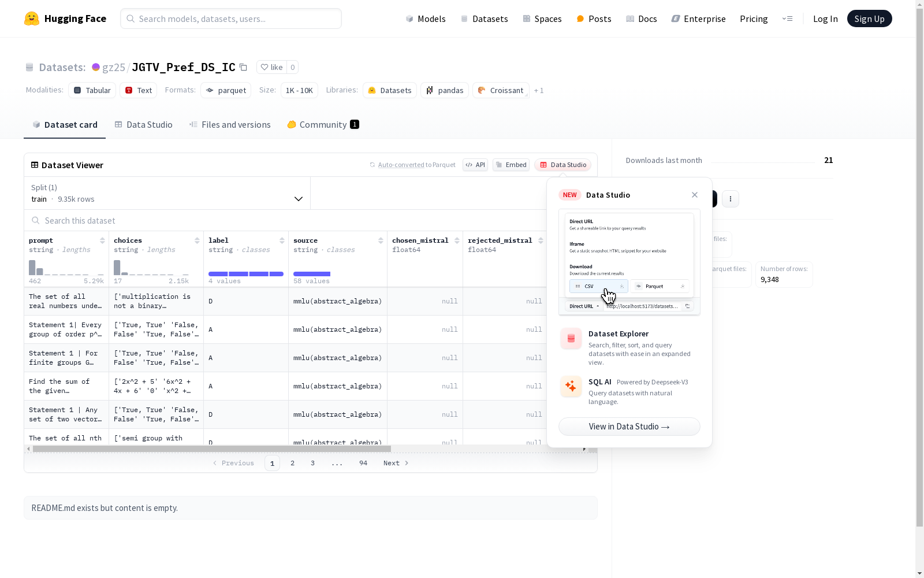Select the parquet format tag
The image size is (924, 578).
pyautogui.click(x=226, y=90)
